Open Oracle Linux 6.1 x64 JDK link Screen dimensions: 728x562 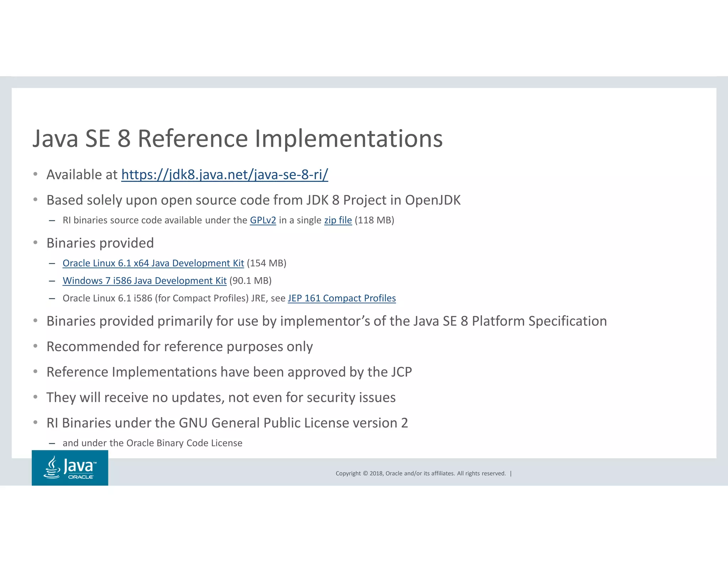click(x=153, y=263)
